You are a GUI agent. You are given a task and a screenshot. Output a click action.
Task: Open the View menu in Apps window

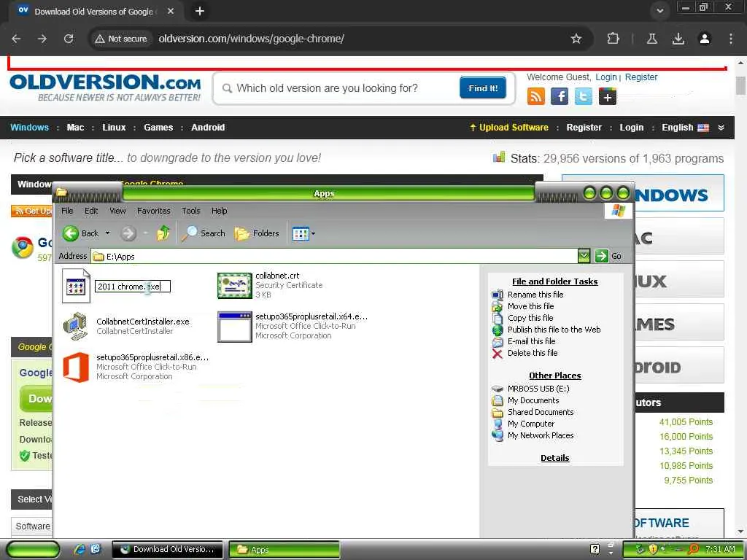[117, 211]
